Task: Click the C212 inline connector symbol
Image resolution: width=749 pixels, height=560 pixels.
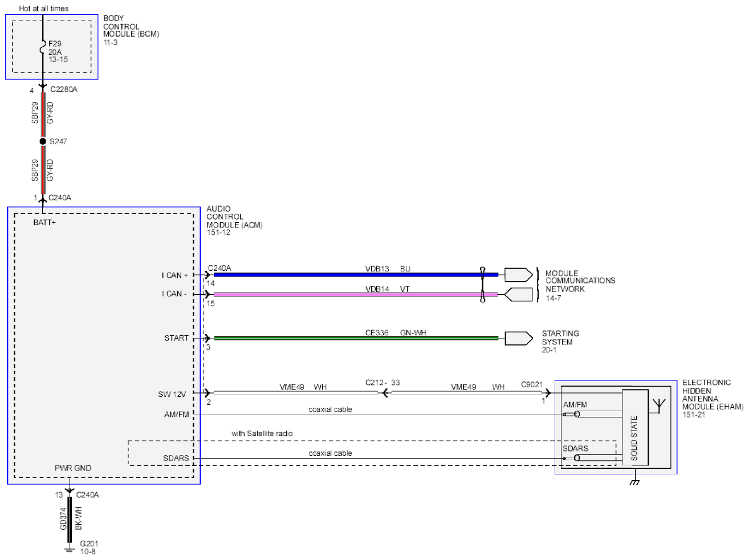Action: (384, 393)
